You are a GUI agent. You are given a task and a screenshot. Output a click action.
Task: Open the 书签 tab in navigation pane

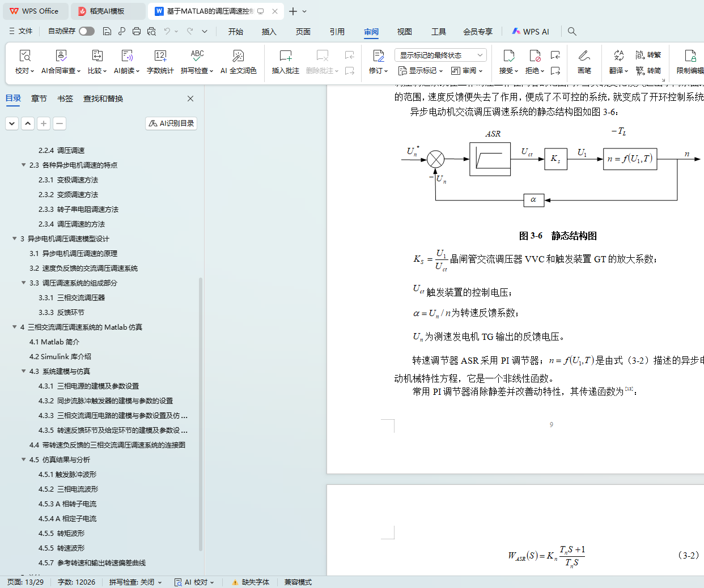(65, 99)
